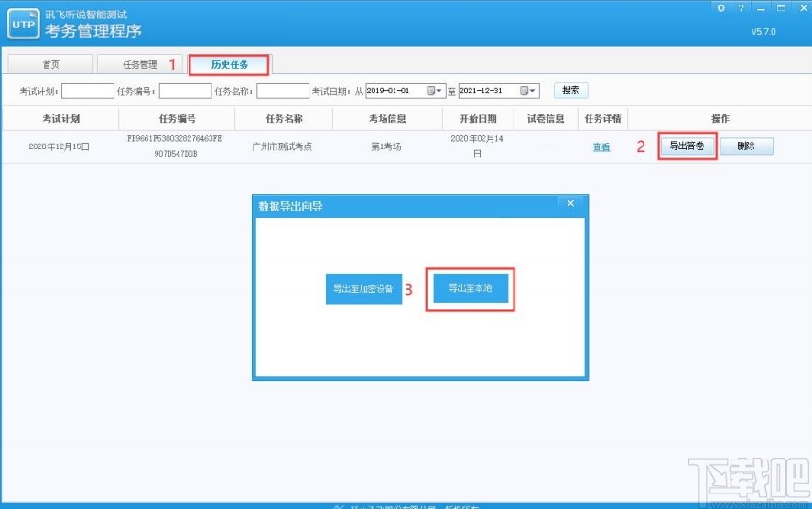Open the settings gear icon in title bar
Image resolution: width=812 pixels, height=509 pixels.
tap(720, 7)
